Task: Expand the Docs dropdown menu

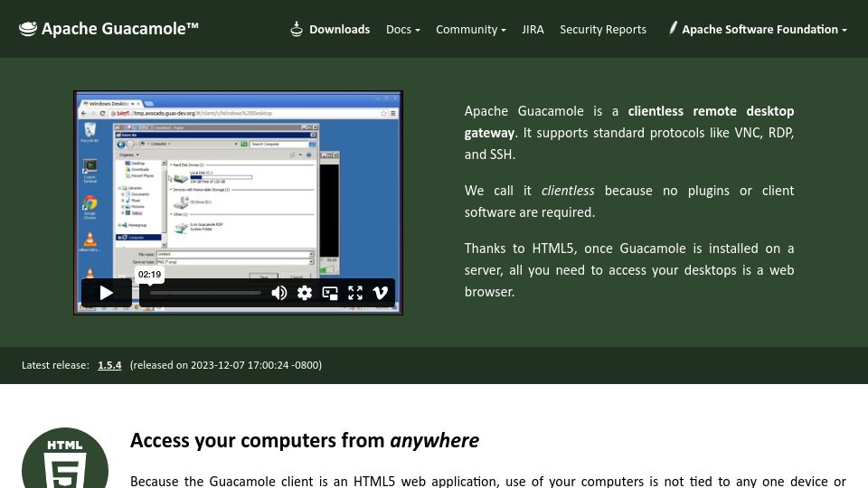Action: click(x=403, y=29)
